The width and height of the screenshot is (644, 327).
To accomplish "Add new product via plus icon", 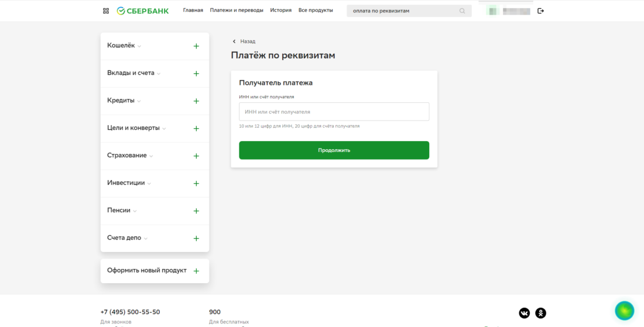I will pyautogui.click(x=196, y=271).
